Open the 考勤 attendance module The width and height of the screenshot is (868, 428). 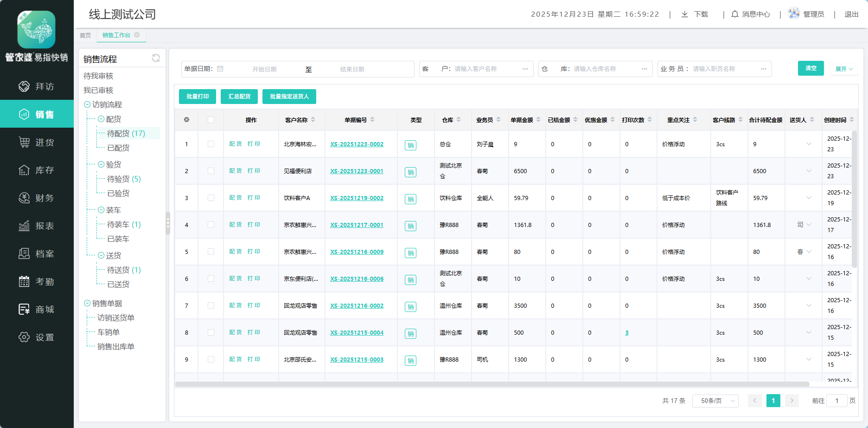[37, 281]
